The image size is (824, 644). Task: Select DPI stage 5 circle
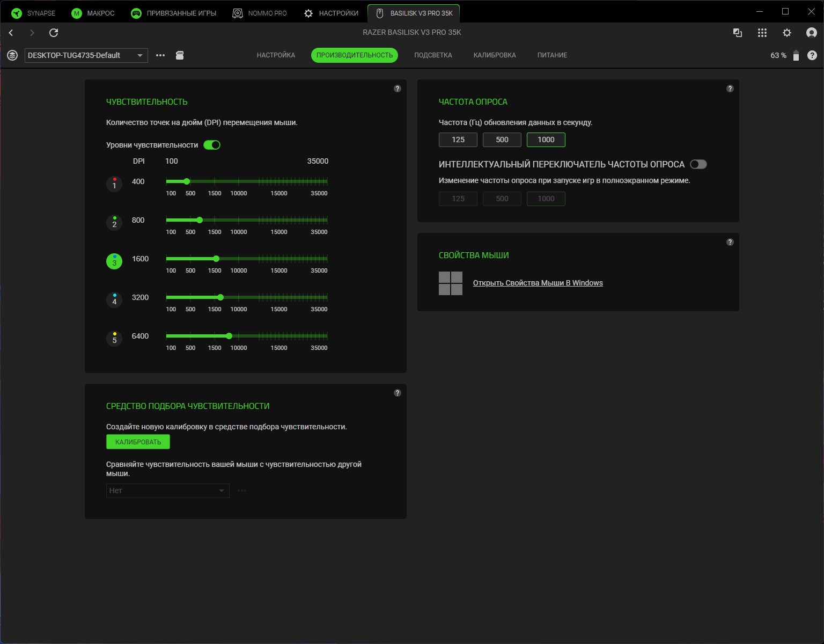[x=114, y=338]
